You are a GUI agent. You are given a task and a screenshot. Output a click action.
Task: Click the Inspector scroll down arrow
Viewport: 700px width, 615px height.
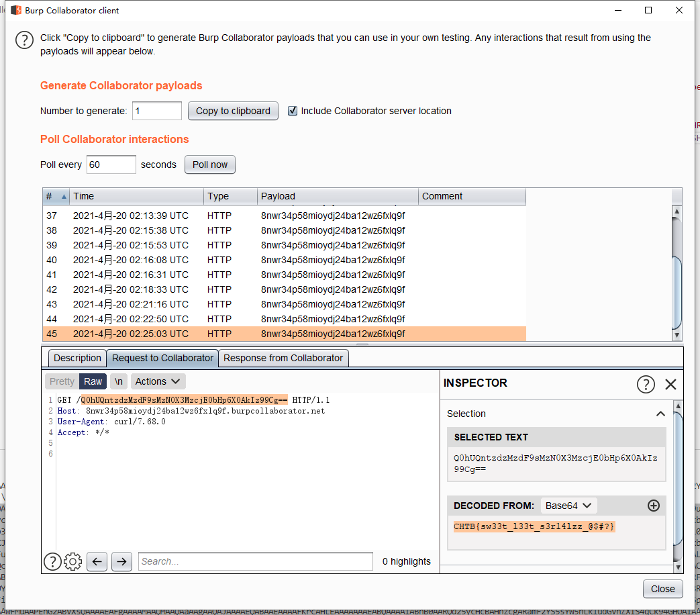(678, 567)
